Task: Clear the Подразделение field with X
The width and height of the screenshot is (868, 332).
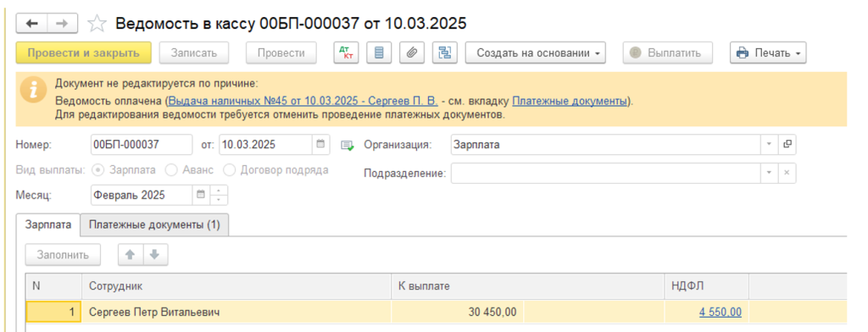Action: pyautogui.click(x=787, y=173)
